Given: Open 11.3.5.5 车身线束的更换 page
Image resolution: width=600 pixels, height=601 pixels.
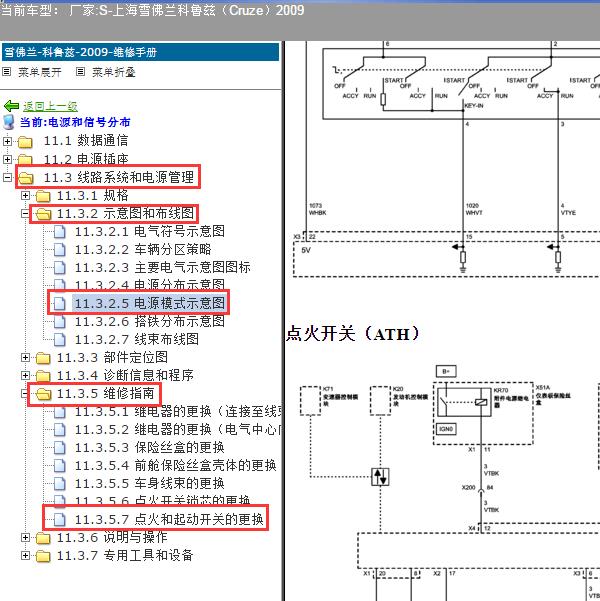Looking at the screenshot, I should 150,483.
